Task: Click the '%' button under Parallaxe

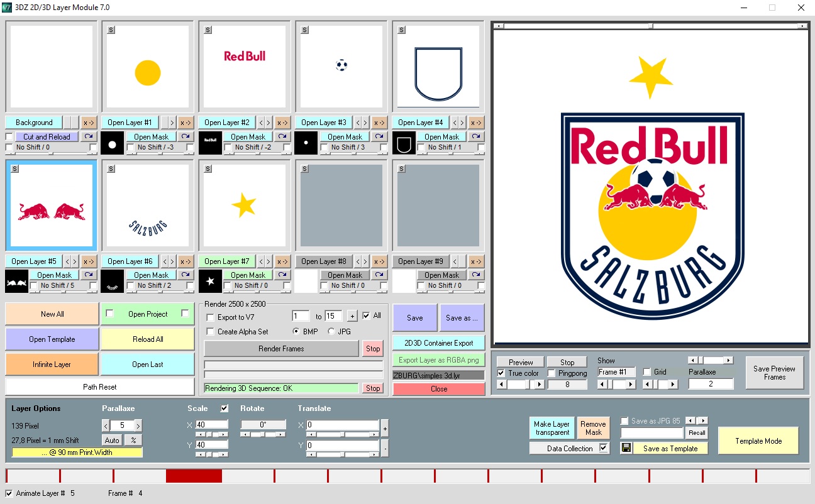Action: tap(133, 440)
